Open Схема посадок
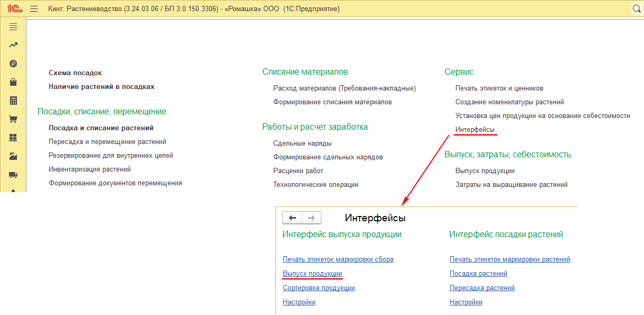 75,73
